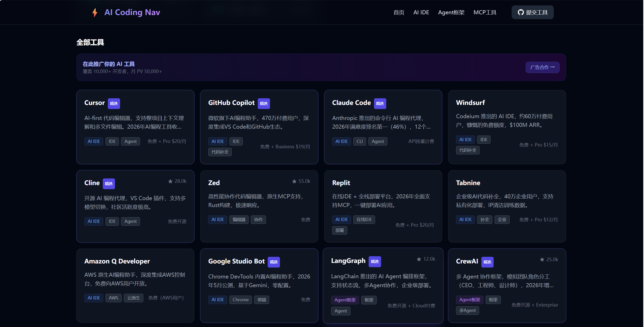Click the API按量计费 pricing text
Screen dimensions: 644x327
(x=421, y=141)
